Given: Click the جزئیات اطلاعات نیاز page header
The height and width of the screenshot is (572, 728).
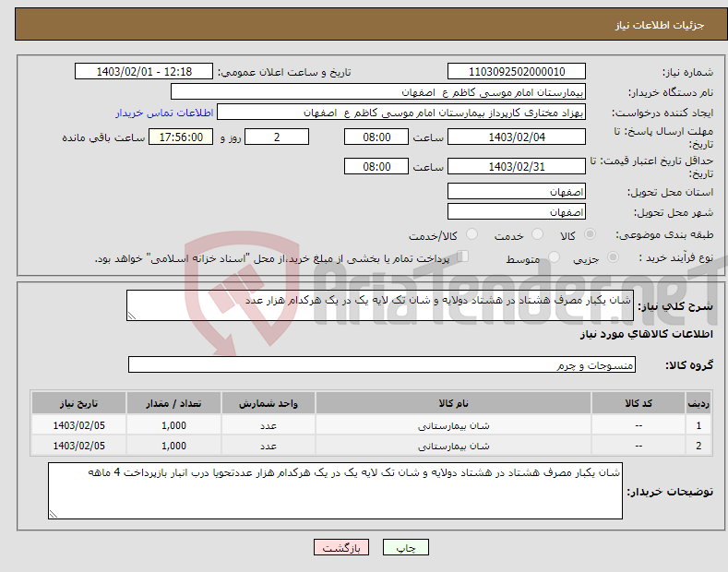Looking at the screenshot, I should (x=660, y=25).
